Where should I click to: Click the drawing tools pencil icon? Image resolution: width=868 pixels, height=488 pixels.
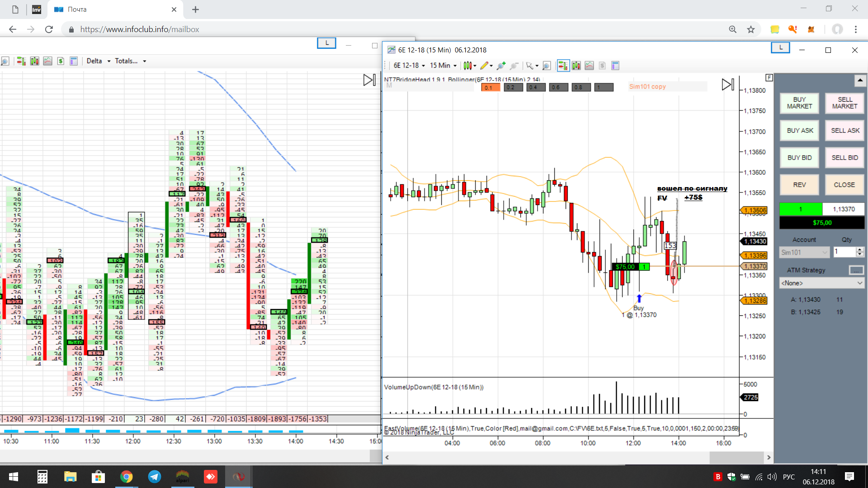tap(484, 66)
